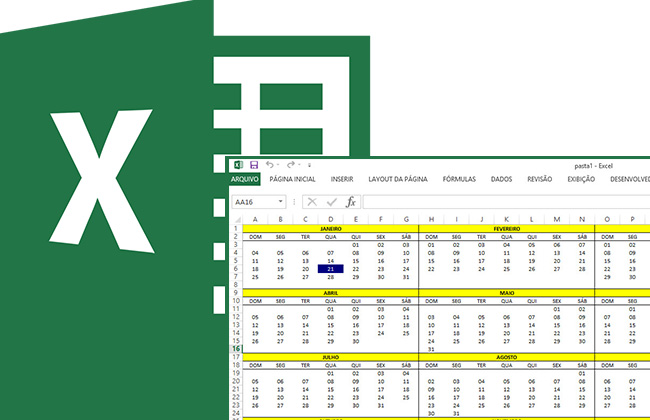Save the workbook with the floppy disk icon

254,165
